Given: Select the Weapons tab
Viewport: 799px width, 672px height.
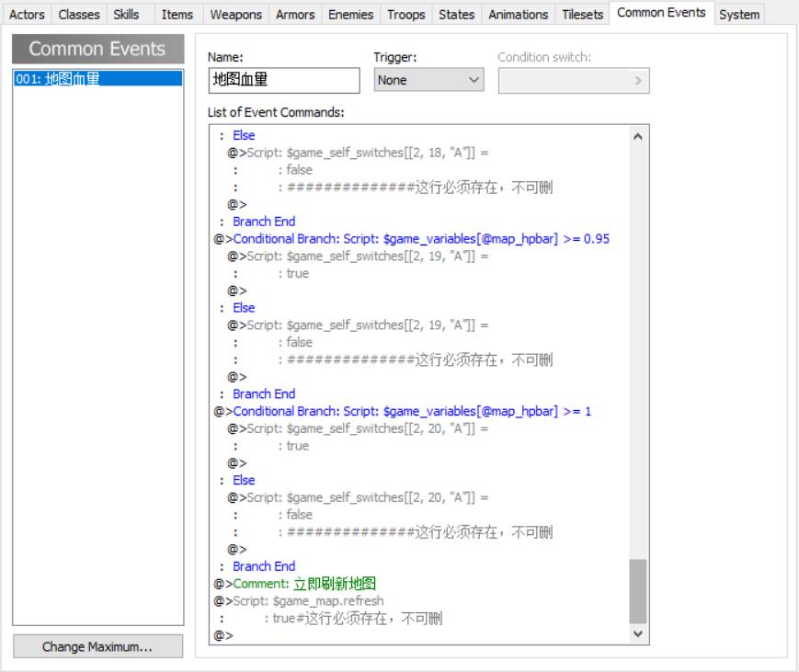Looking at the screenshot, I should tap(236, 15).
